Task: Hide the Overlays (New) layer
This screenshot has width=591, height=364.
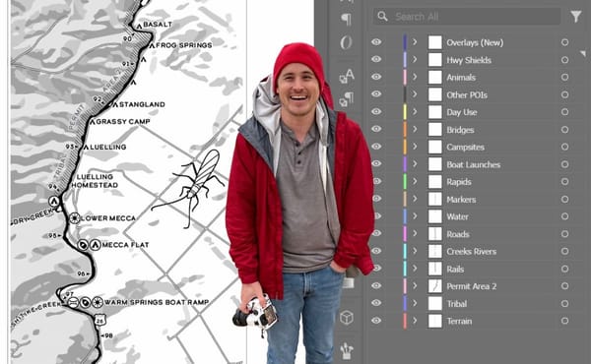Action: pyautogui.click(x=376, y=41)
